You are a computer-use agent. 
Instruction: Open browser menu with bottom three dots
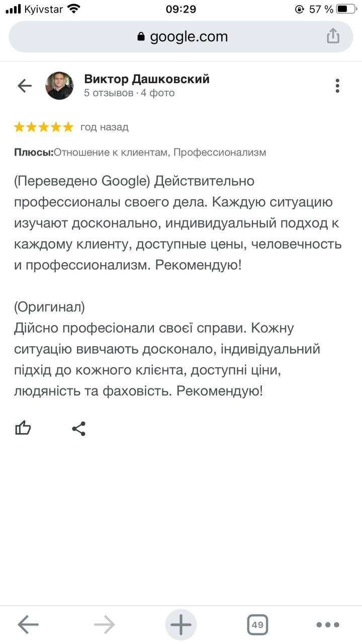(x=328, y=625)
